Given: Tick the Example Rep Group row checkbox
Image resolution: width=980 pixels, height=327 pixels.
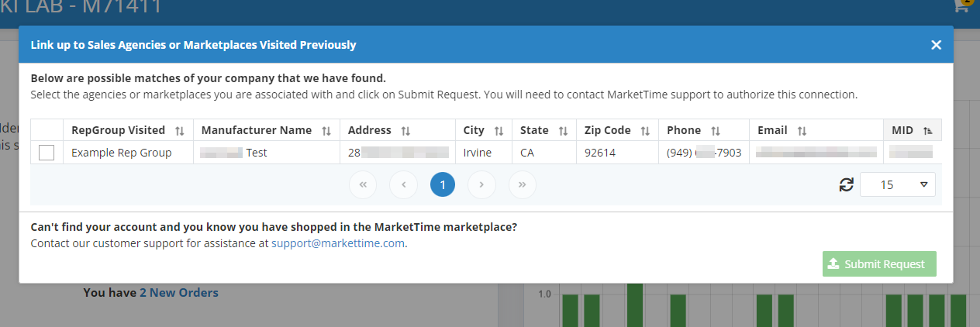Looking at the screenshot, I should pos(47,153).
